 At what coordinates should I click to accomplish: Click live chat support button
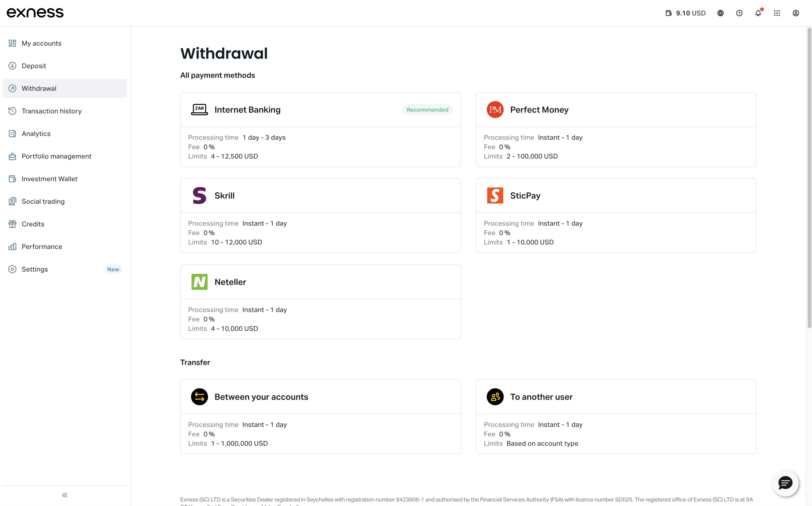(785, 483)
